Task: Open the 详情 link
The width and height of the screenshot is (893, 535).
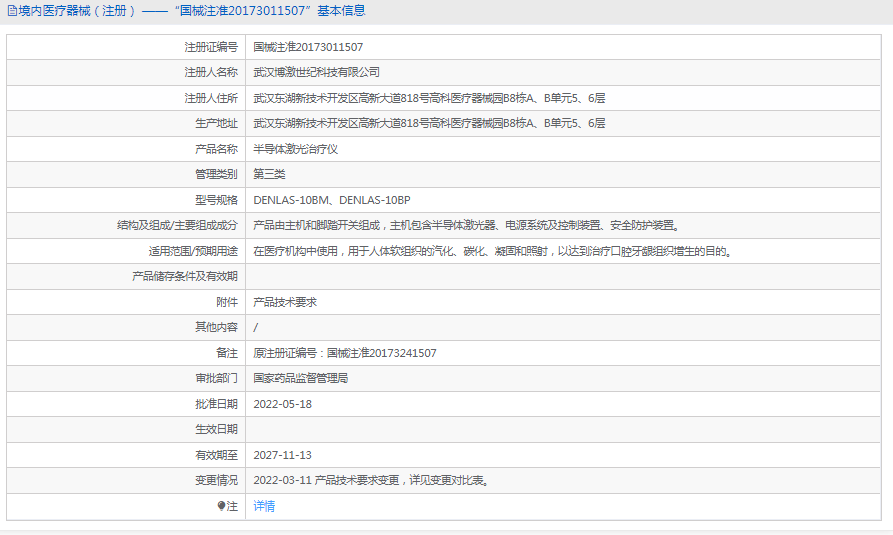Action: coord(264,506)
